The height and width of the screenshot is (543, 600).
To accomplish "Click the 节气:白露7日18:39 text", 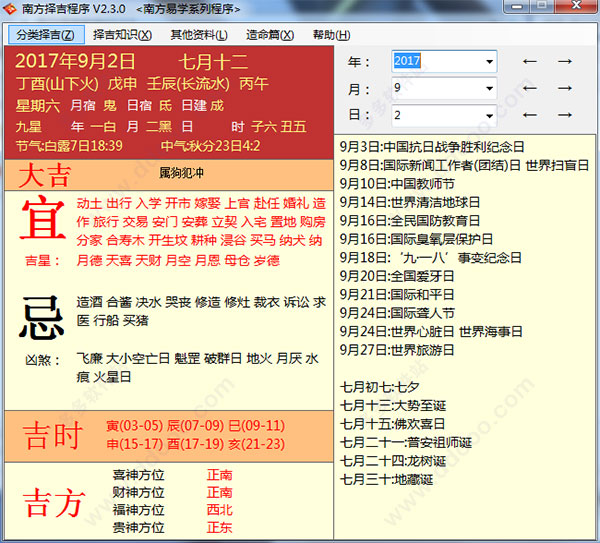I will [69, 146].
